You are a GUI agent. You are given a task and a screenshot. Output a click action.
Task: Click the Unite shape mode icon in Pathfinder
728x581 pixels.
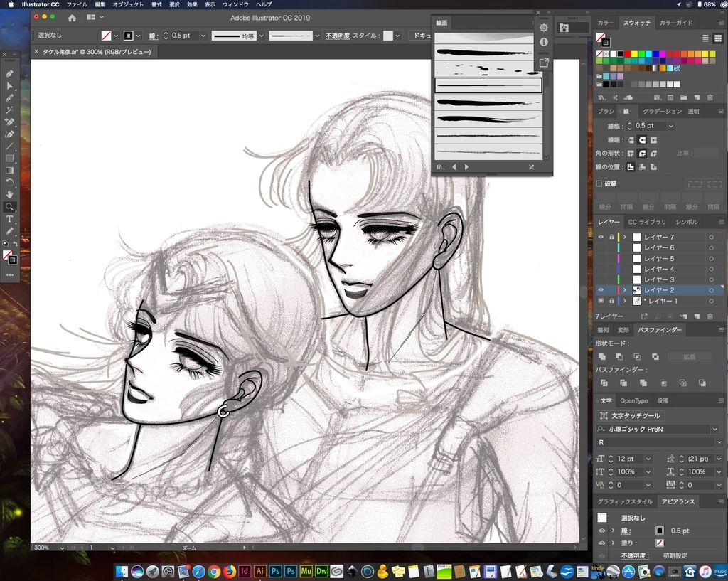pos(602,357)
